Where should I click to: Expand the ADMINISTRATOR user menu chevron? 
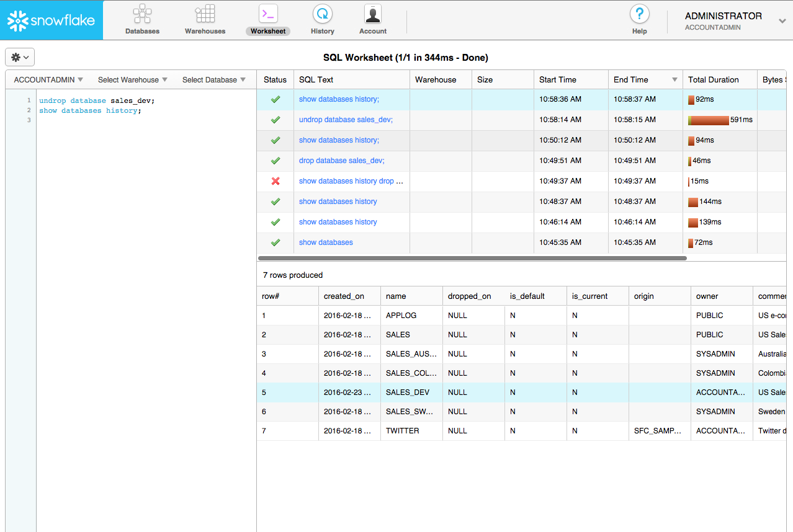point(782,21)
